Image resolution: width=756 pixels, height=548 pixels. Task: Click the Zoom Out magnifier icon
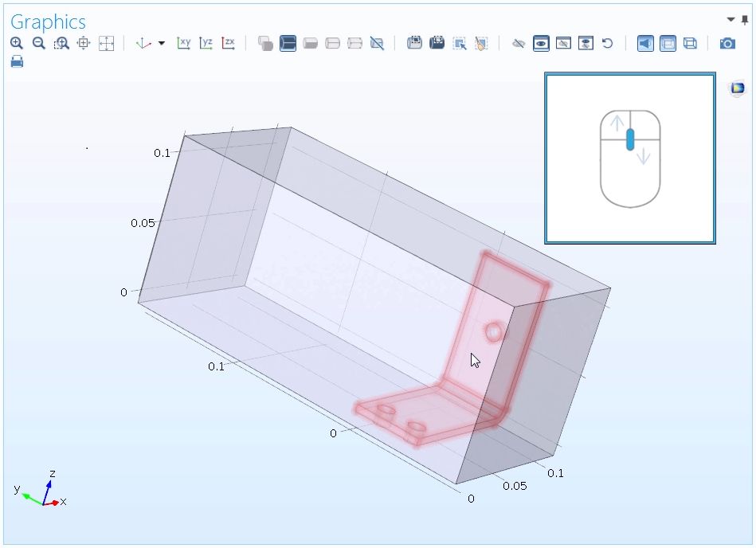(38, 43)
